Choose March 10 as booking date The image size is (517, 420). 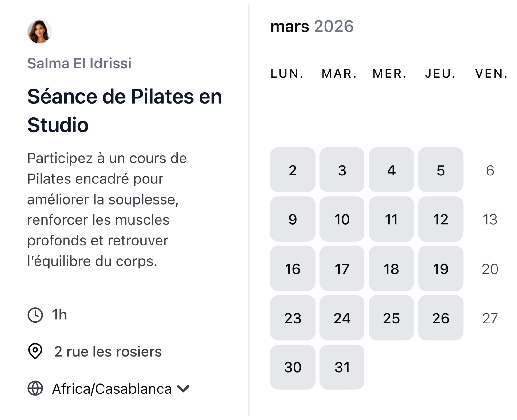tap(341, 220)
